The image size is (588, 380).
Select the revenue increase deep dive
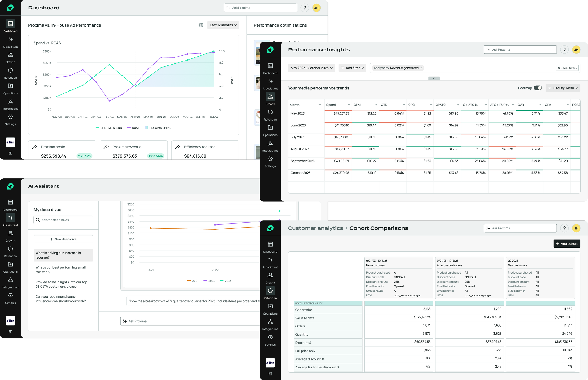pos(63,255)
